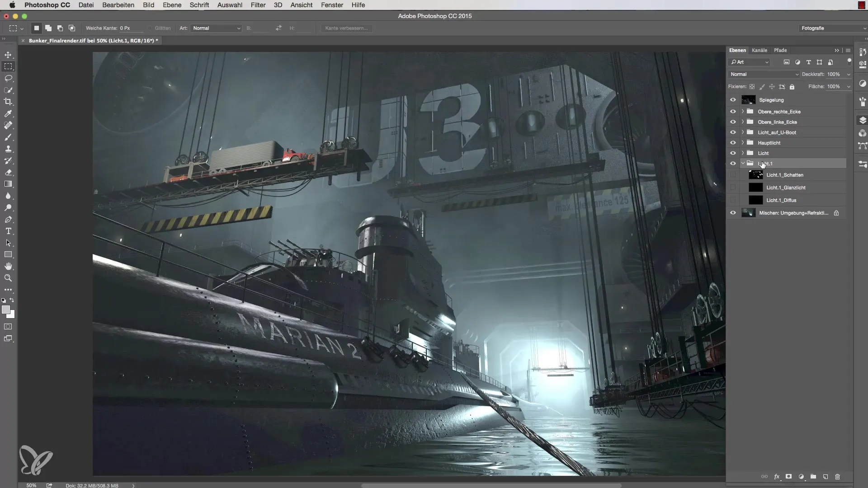This screenshot has height=488, width=868.
Task: Hide the Spiegelung layer
Action: pos(733,100)
